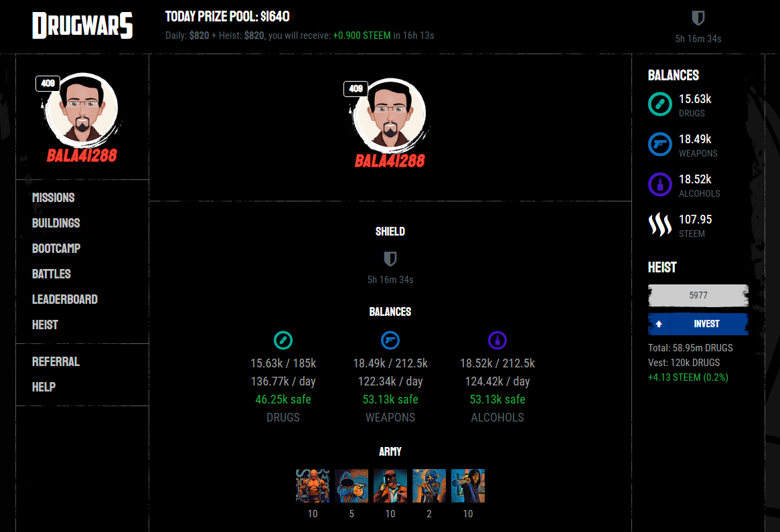
Task: Click the Steem logo icon in Balances
Action: pyautogui.click(x=659, y=225)
